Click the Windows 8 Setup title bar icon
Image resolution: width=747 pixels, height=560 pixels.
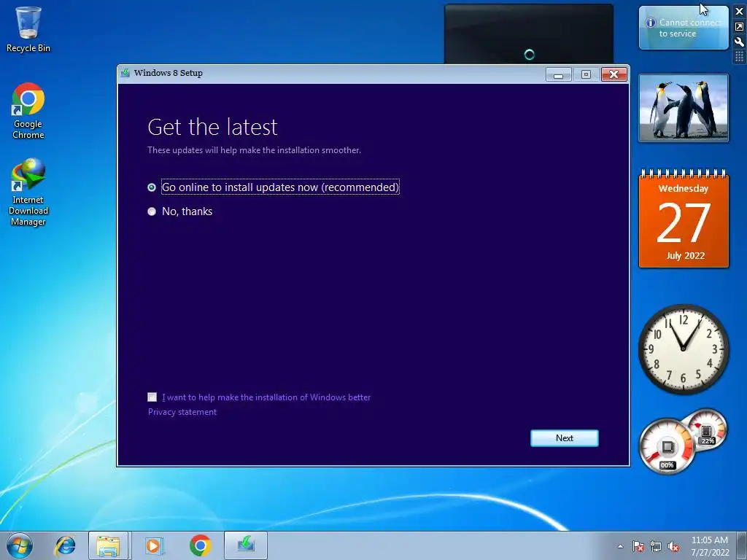pos(125,73)
